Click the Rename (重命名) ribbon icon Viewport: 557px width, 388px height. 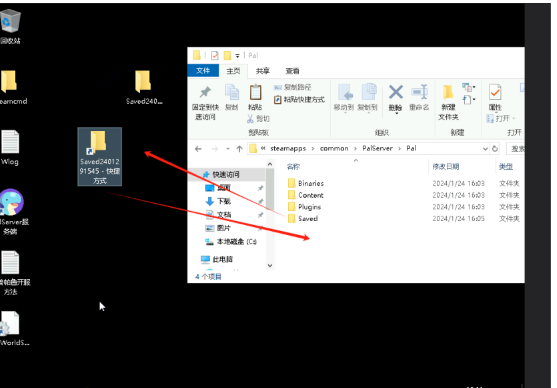point(419,92)
